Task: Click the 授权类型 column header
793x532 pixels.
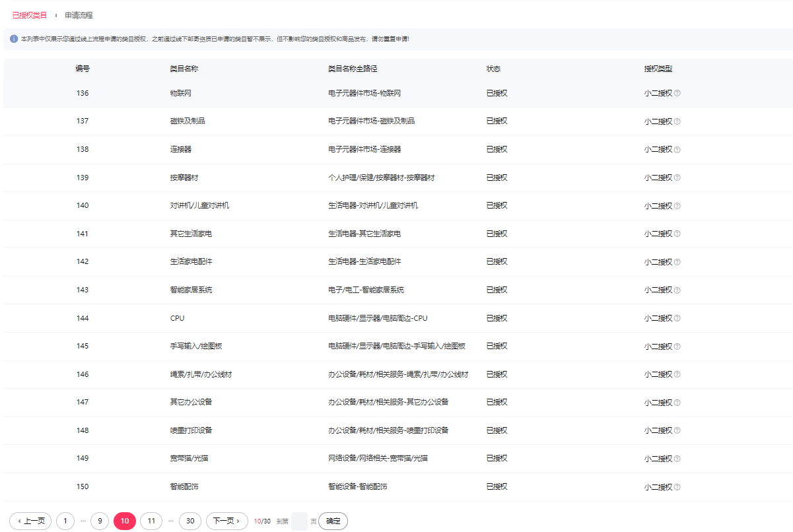Action: (x=658, y=69)
